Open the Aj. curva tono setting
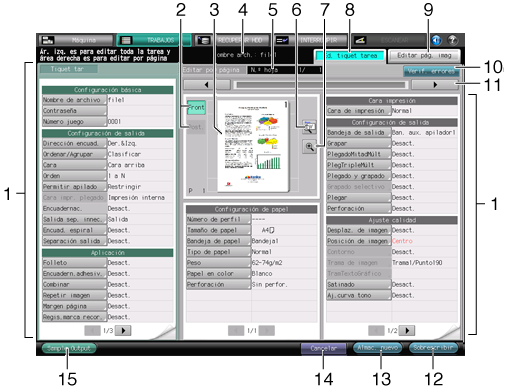 pyautogui.click(x=359, y=295)
